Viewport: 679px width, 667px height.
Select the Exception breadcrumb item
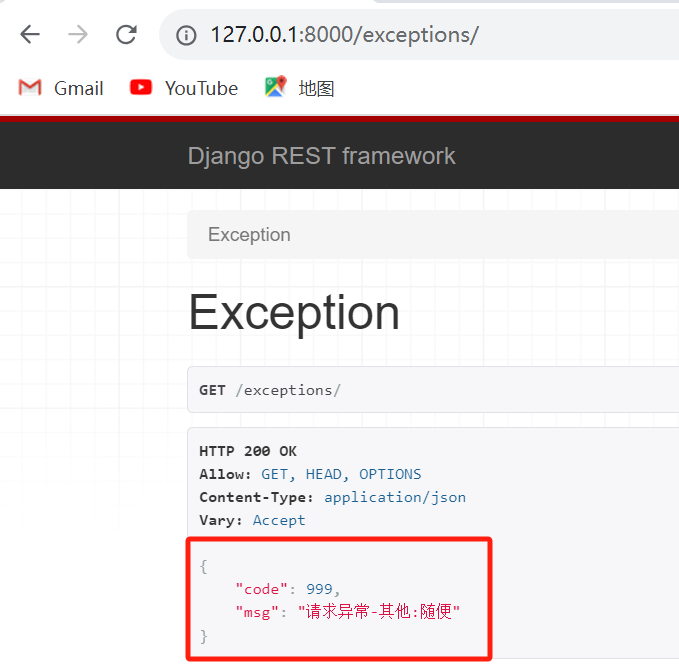pyautogui.click(x=249, y=235)
